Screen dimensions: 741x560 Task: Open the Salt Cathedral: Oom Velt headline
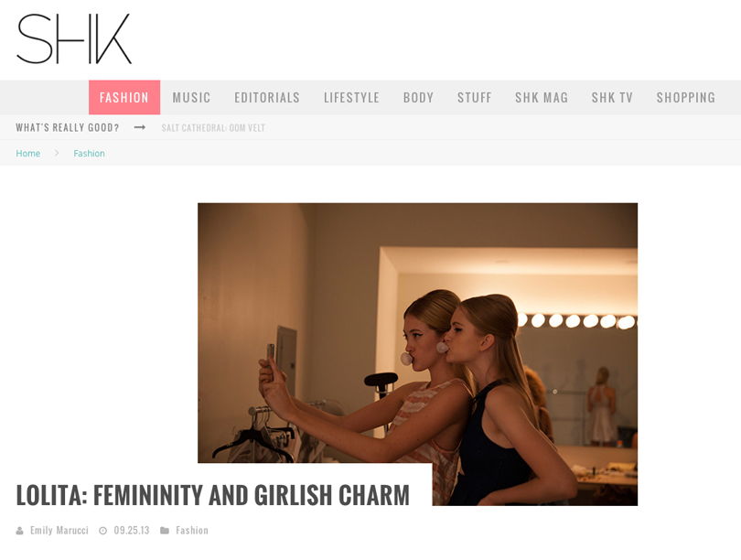click(x=213, y=127)
